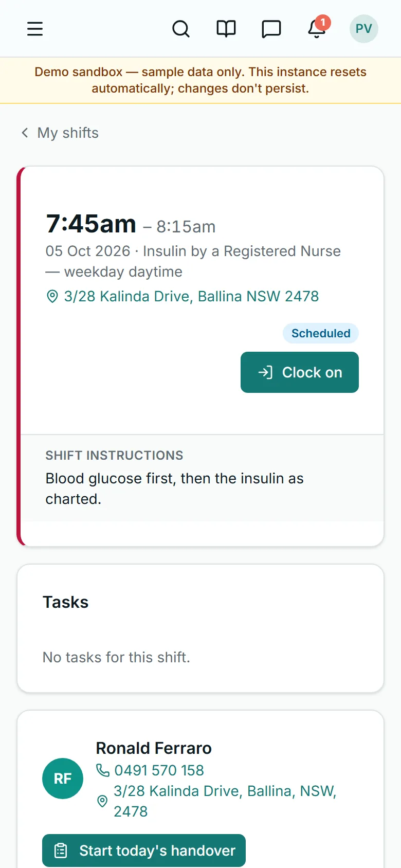This screenshot has width=401, height=868.
Task: Open the book knowledge base icon
Action: 226,29
